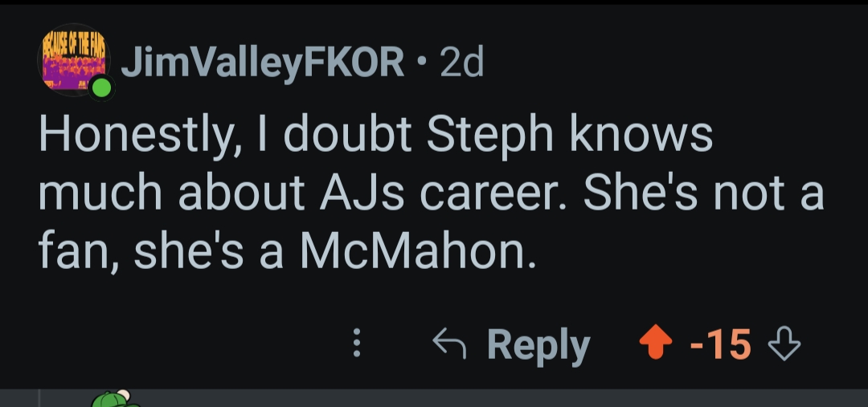
Task: Click the thread line below the comment
Action: click(x=39, y=398)
